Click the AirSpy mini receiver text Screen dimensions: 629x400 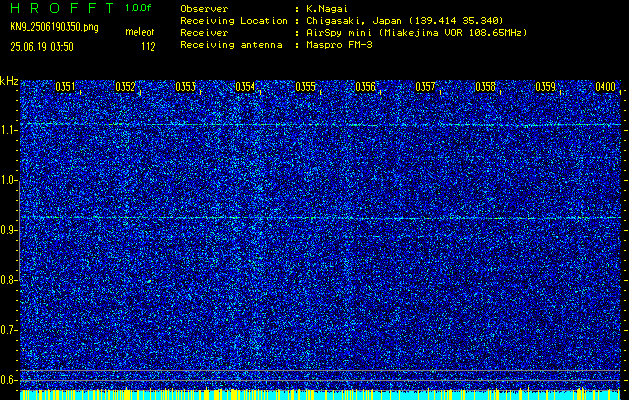(x=416, y=33)
